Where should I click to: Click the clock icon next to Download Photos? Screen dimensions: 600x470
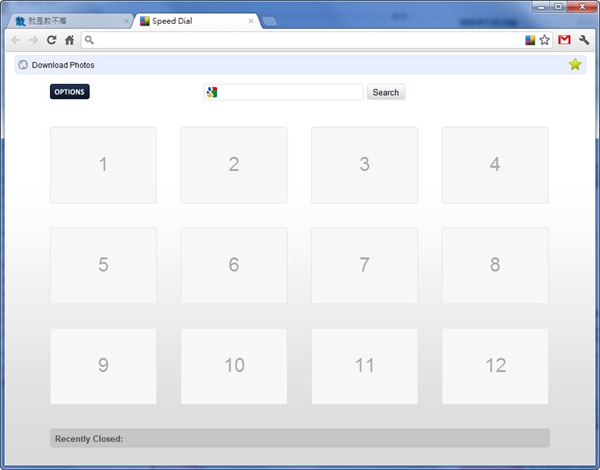click(x=23, y=65)
